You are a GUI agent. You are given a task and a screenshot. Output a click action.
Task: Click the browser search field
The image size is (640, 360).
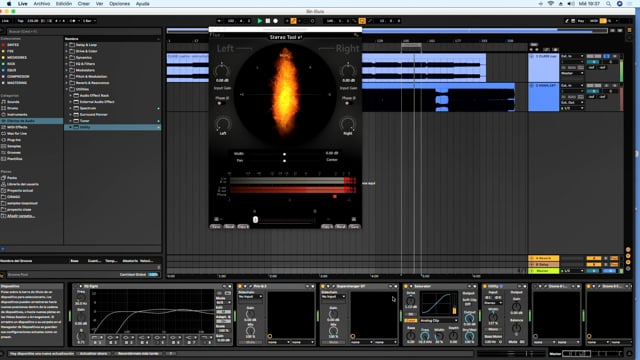pyautogui.click(x=84, y=31)
